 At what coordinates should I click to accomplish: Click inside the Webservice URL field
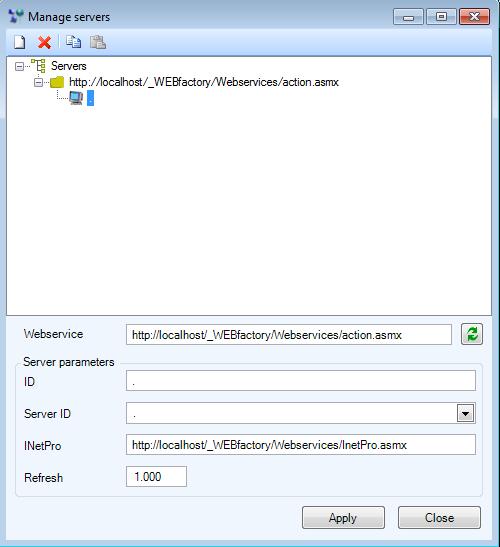pos(289,335)
